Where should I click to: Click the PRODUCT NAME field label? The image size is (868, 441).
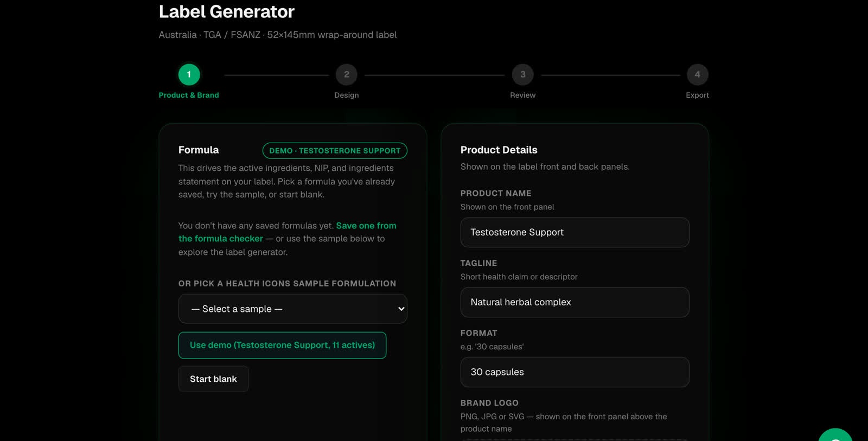click(496, 193)
